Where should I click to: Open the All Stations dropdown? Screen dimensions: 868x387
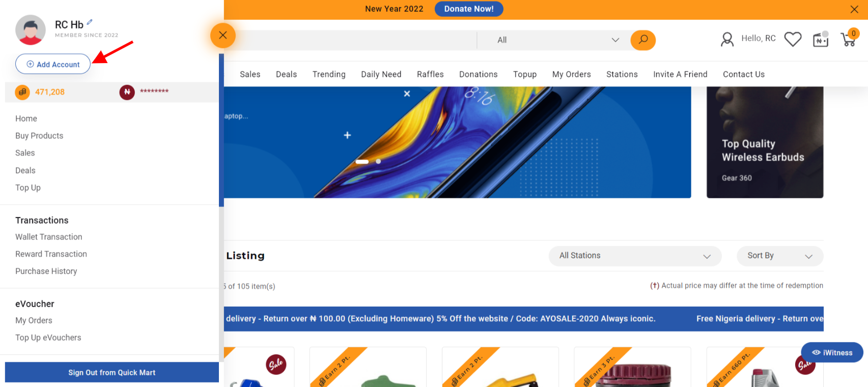click(634, 256)
